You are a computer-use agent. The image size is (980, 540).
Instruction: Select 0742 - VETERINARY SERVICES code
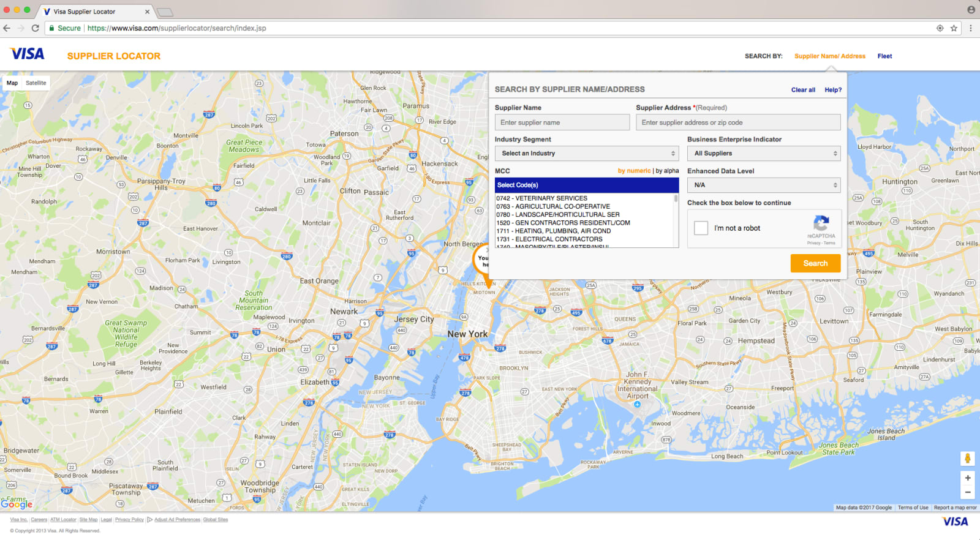[542, 198]
